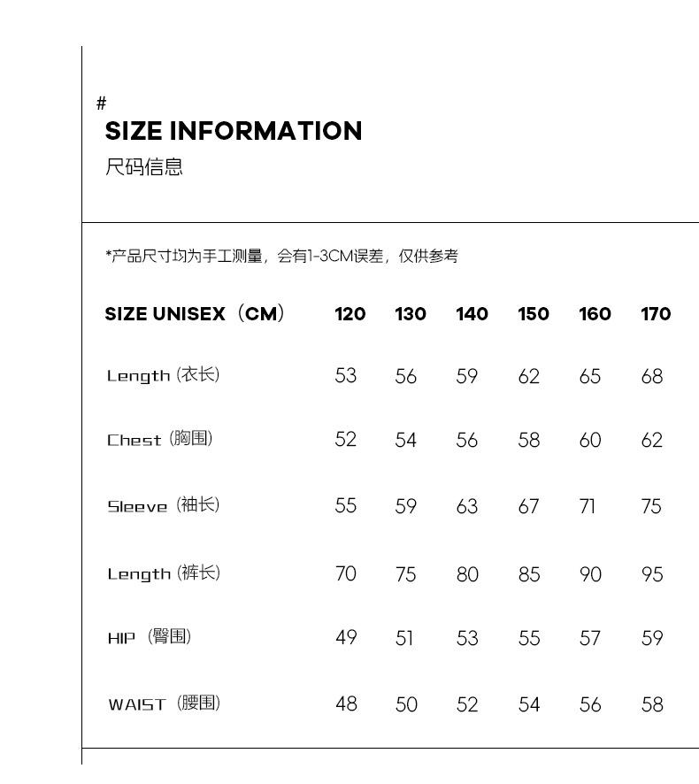
Task: Select the 140 size column header
Action: click(x=472, y=314)
